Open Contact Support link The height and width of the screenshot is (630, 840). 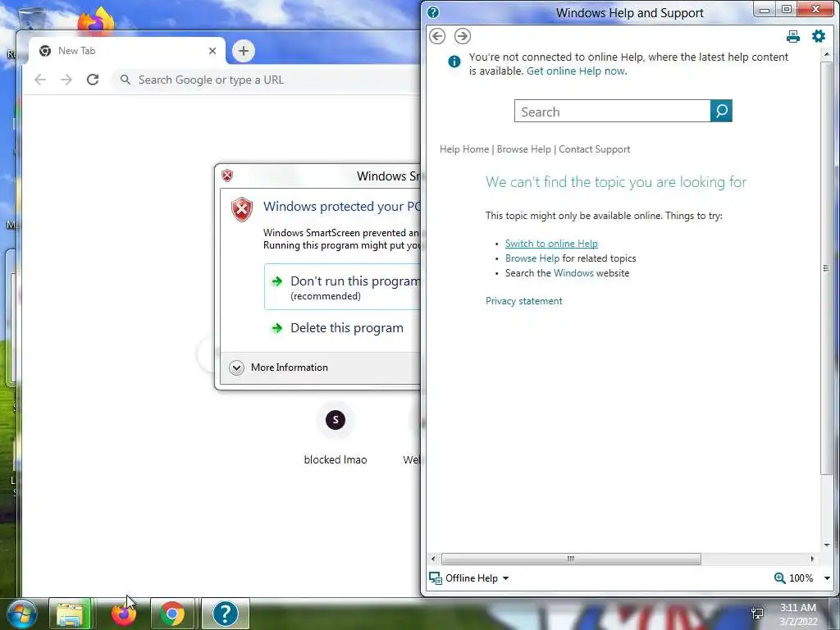[x=594, y=149]
